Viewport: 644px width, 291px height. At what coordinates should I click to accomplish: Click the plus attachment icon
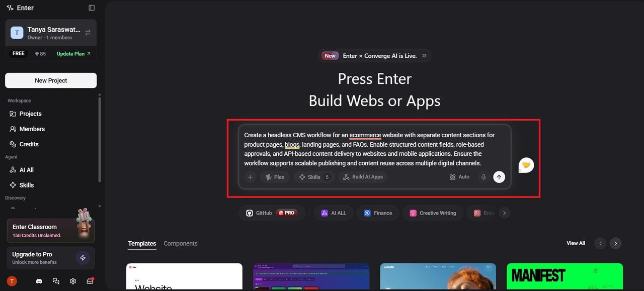click(x=250, y=177)
